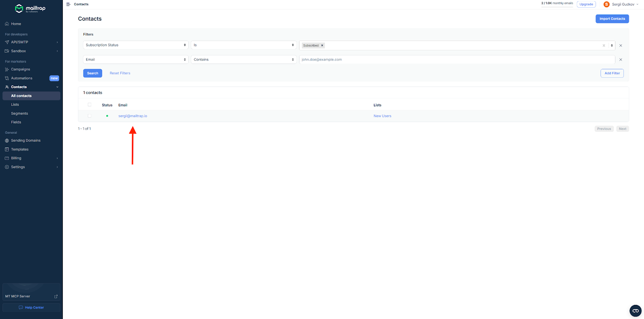
Task: Click the Automations icon in the sidebar
Action: (7, 78)
